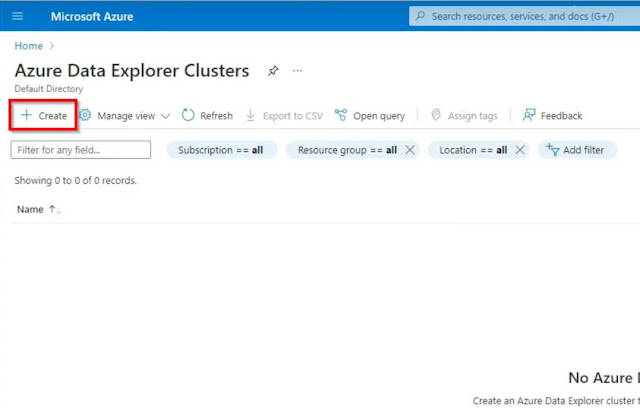640x408 pixels.
Task: Click the Create button
Action: click(x=44, y=115)
